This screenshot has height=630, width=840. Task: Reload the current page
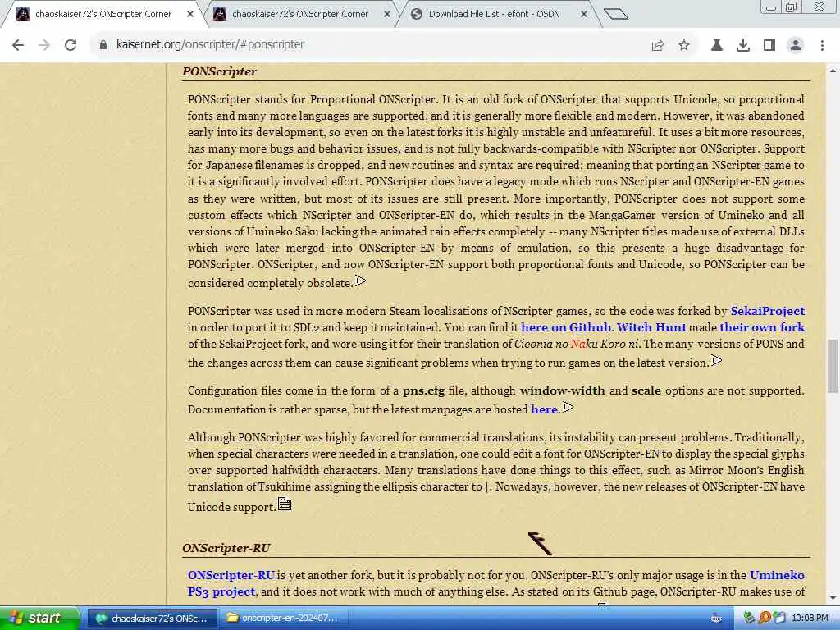(x=71, y=45)
